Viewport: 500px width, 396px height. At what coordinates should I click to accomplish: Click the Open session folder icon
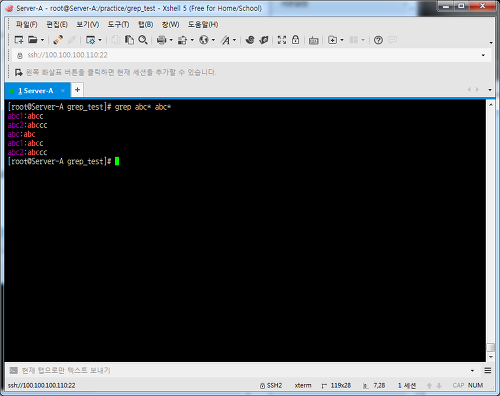pos(33,40)
